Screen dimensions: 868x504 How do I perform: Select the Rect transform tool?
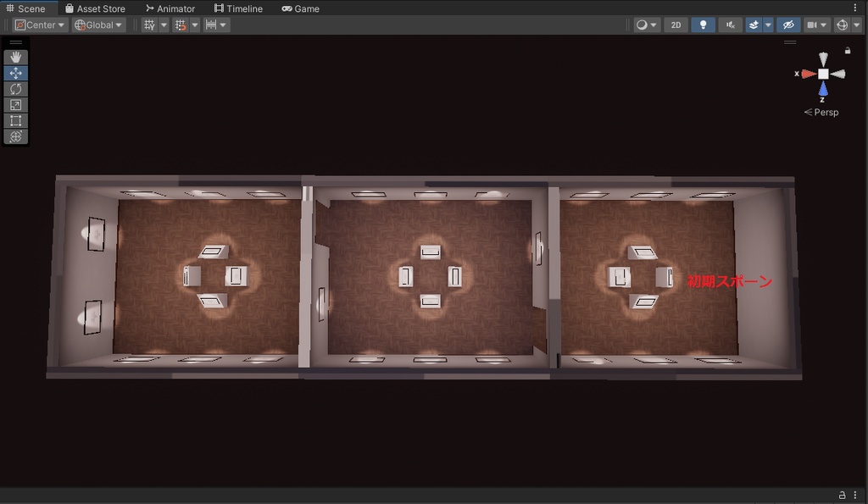coord(15,120)
